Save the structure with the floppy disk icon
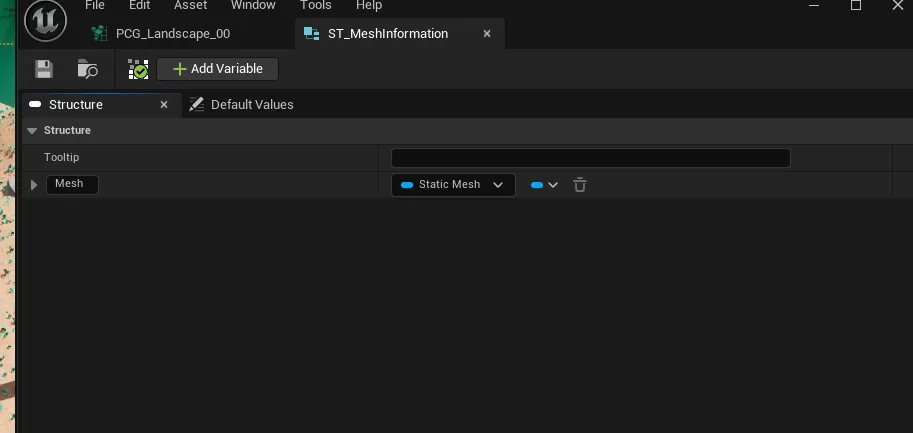Image resolution: width=913 pixels, height=433 pixels. [x=44, y=69]
